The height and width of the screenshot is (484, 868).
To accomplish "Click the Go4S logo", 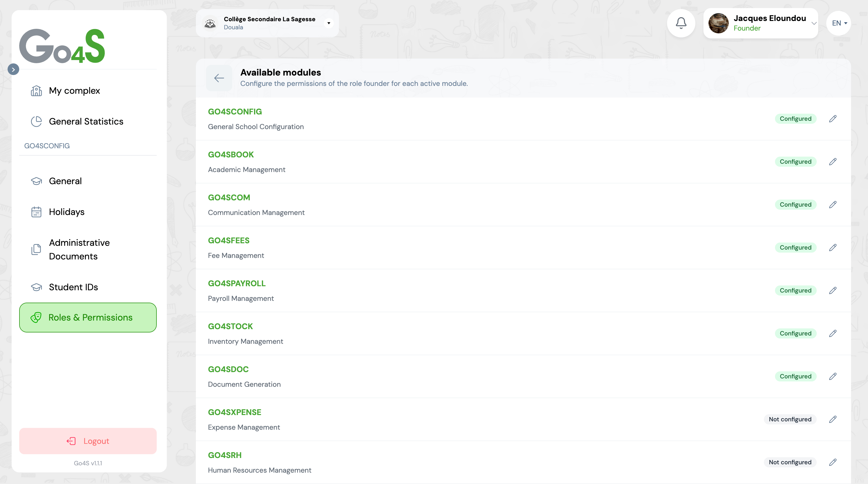I will 62,46.
